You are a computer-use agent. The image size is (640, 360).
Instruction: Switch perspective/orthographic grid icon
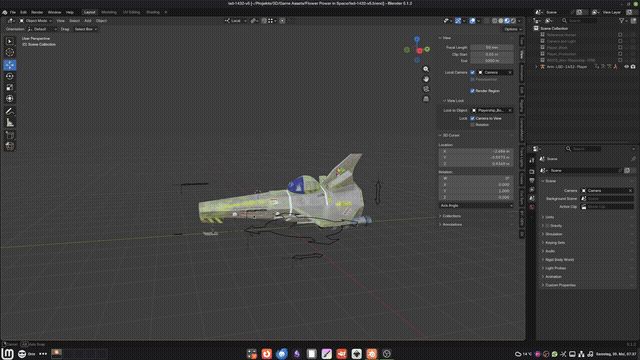pyautogui.click(x=426, y=99)
